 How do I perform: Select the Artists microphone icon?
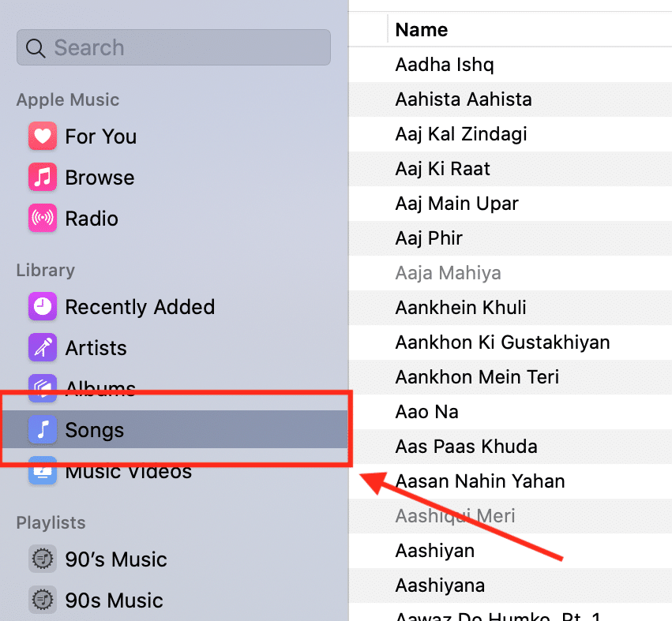(x=42, y=348)
